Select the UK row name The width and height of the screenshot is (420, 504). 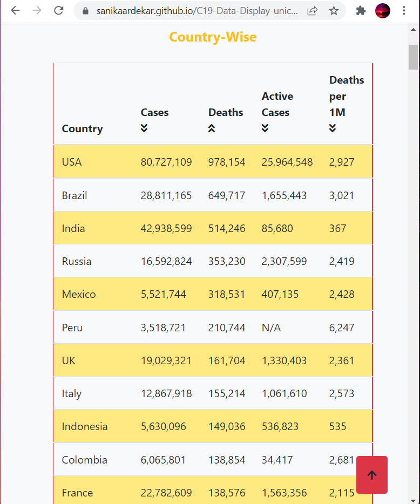[x=69, y=360]
